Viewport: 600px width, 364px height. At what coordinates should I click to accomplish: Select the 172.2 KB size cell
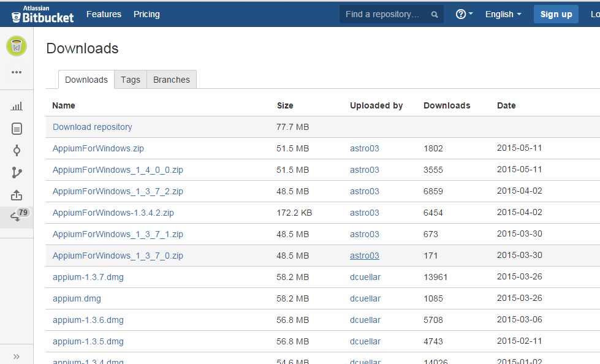(x=294, y=213)
